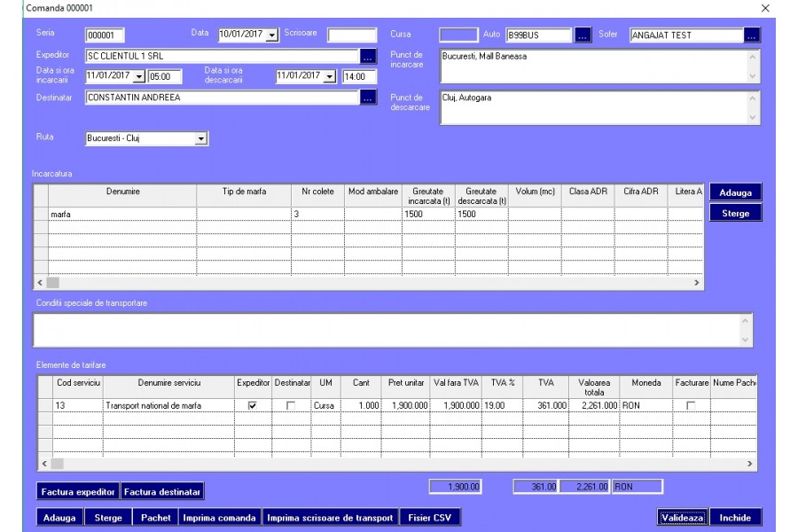The image size is (798, 532).
Task: Click bottom Adauga button
Action: [59, 517]
